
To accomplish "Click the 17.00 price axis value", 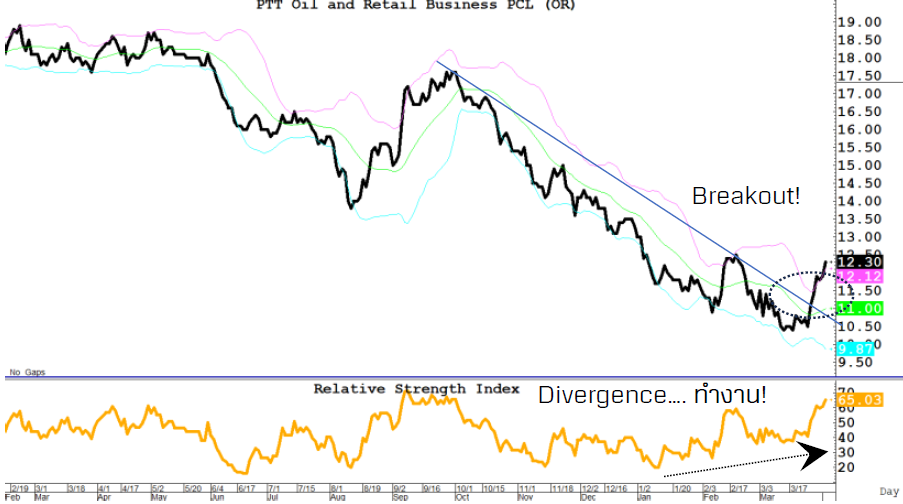I will click(859, 94).
